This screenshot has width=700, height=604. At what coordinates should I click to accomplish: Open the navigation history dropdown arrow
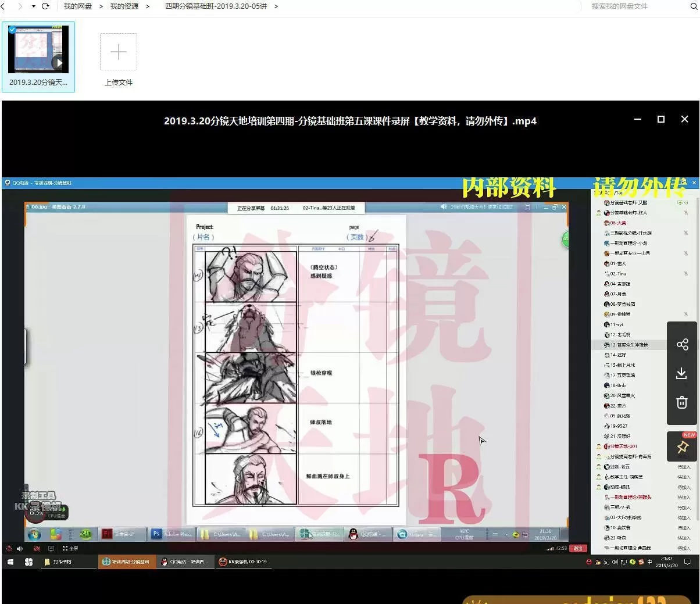33,6
